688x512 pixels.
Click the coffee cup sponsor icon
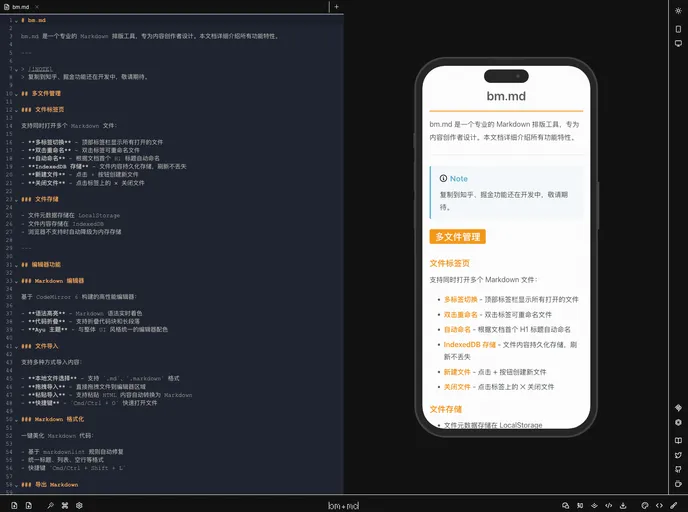click(x=678, y=484)
